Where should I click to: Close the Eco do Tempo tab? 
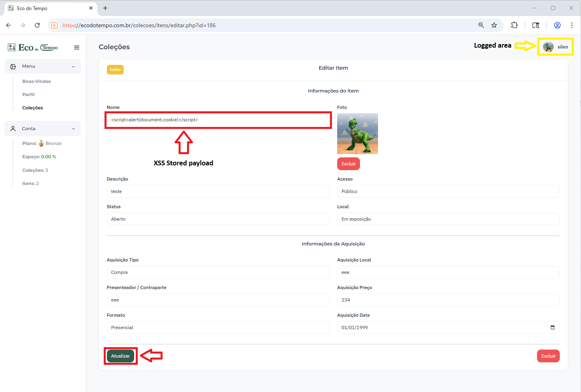tap(91, 8)
